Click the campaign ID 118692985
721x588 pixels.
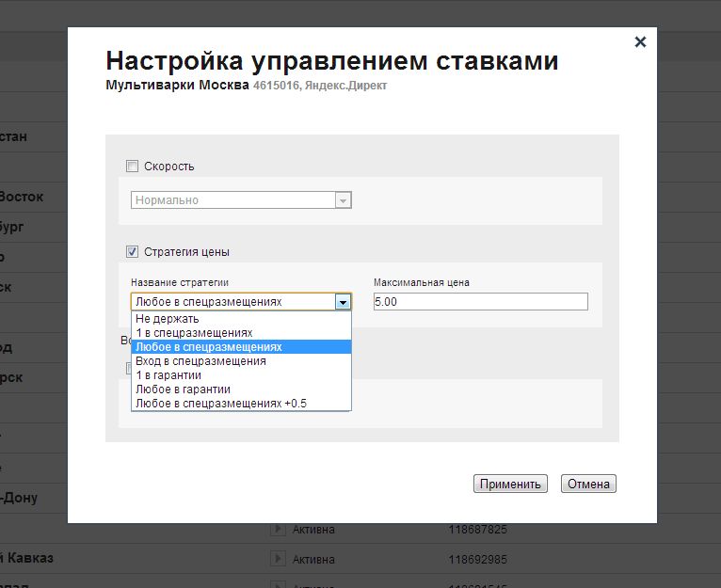click(477, 559)
